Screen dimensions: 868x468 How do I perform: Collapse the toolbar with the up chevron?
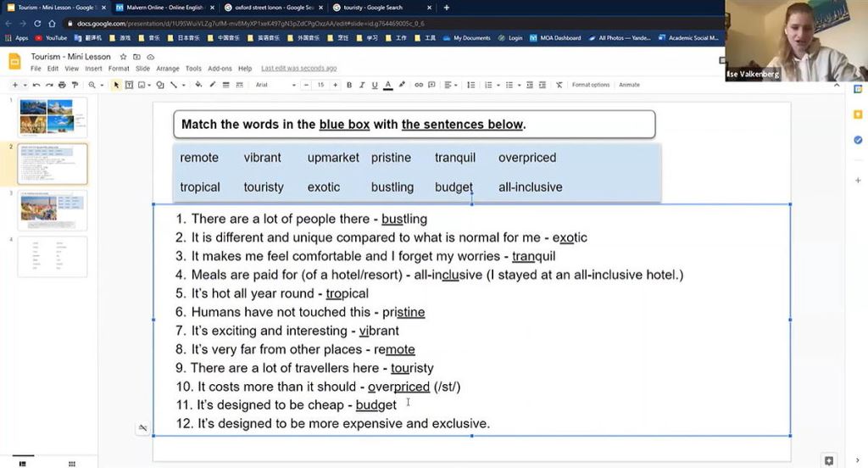[837, 86]
